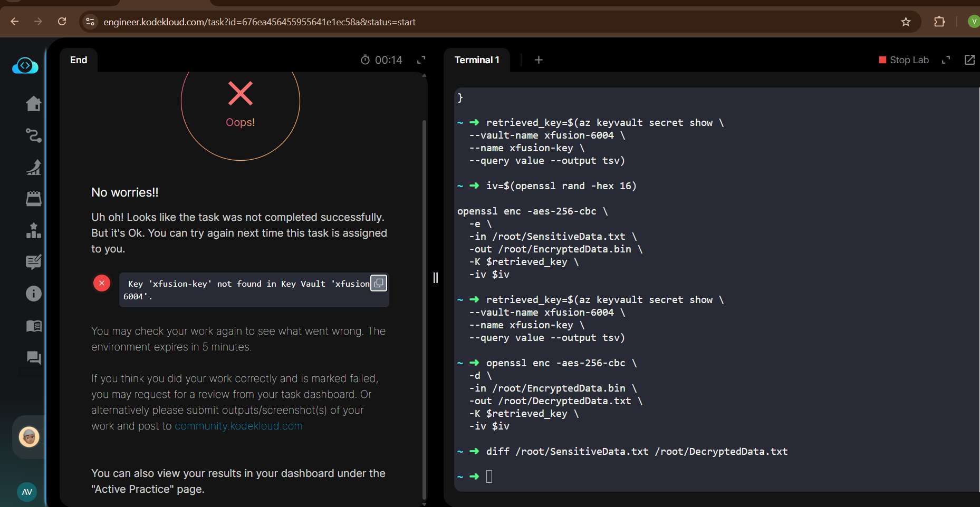980x507 pixels.
Task: Switch to the Terminal 1 tab
Action: point(477,60)
